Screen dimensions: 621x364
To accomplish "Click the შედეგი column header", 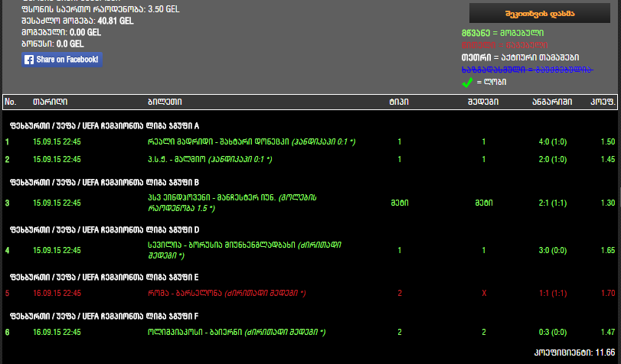I will click(x=483, y=102).
